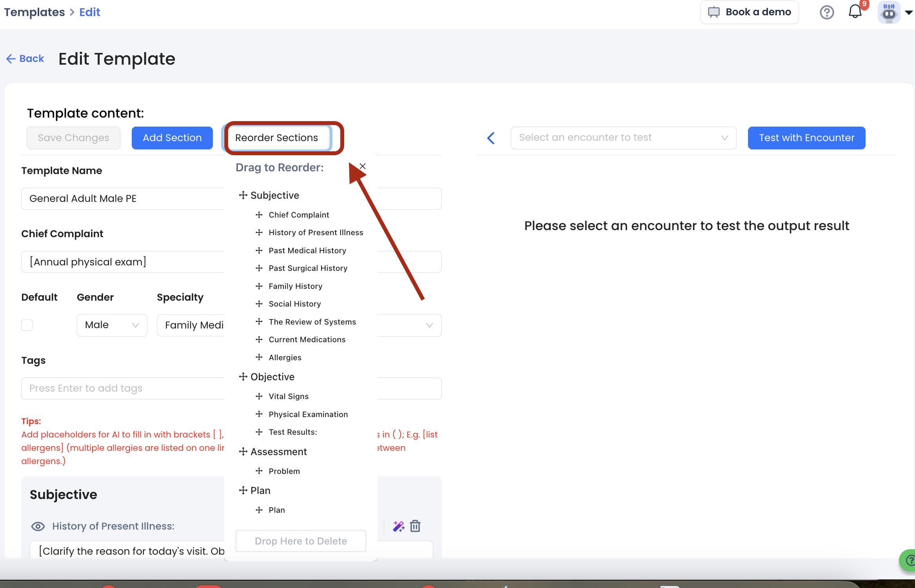Click Test with Encounter

point(806,138)
